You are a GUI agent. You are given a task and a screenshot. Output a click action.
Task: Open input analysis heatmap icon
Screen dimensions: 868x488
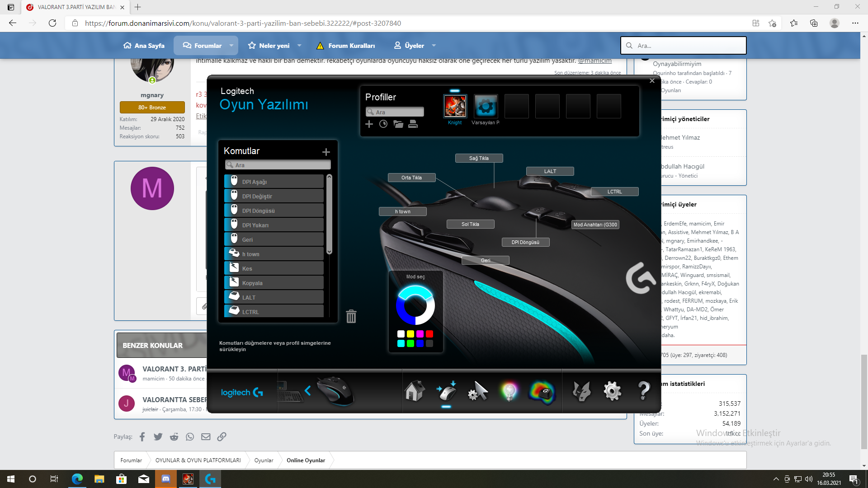coord(541,391)
